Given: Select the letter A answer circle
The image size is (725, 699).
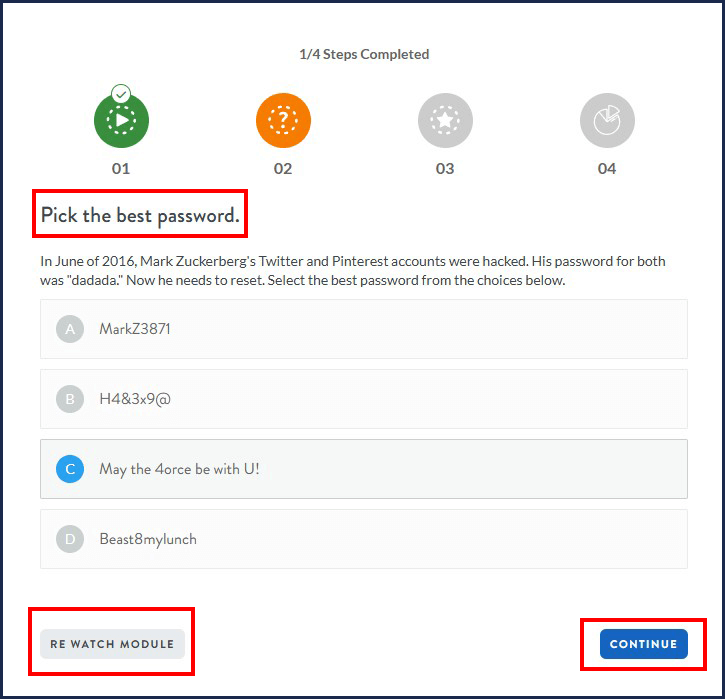Looking at the screenshot, I should pos(70,329).
